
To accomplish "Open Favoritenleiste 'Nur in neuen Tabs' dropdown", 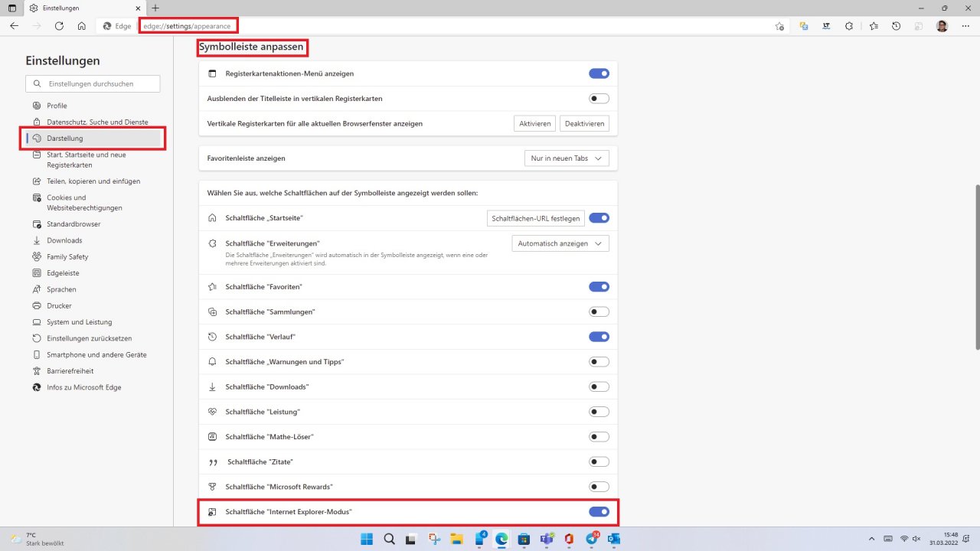I will pyautogui.click(x=567, y=158).
